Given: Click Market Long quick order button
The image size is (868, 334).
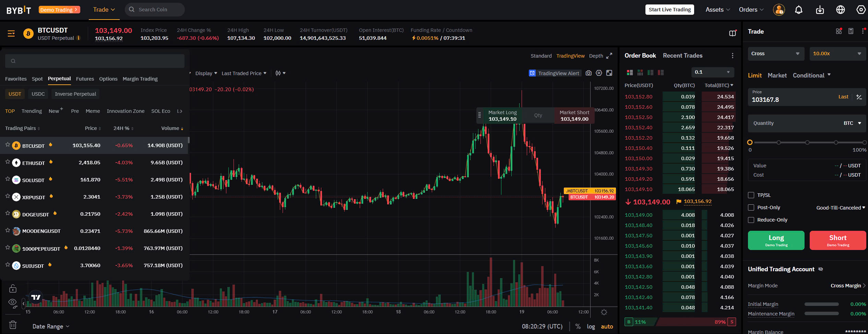Looking at the screenshot, I should pos(502,116).
